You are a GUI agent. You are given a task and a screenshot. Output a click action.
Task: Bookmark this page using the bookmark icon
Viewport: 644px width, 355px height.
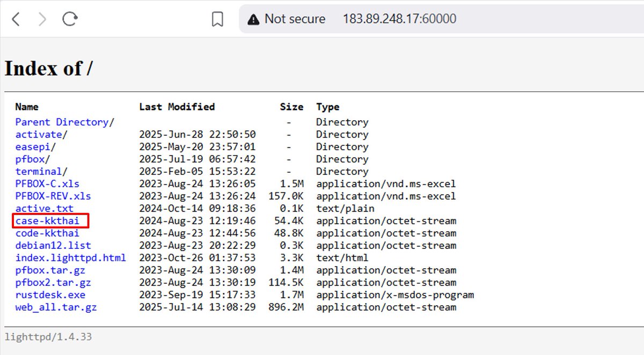pyautogui.click(x=217, y=19)
